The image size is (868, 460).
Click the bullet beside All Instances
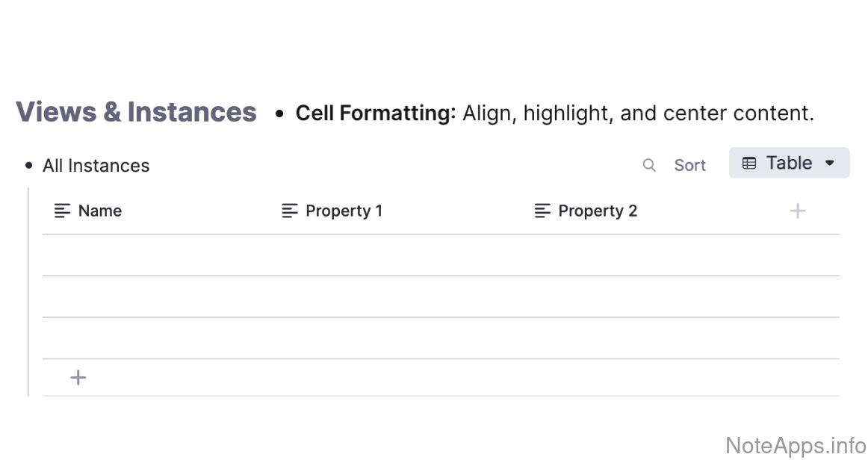coord(28,166)
